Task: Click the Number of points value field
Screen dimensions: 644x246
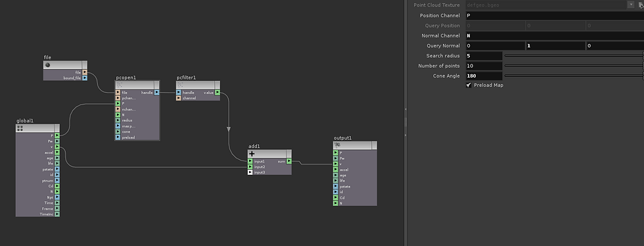Action: pyautogui.click(x=484, y=66)
